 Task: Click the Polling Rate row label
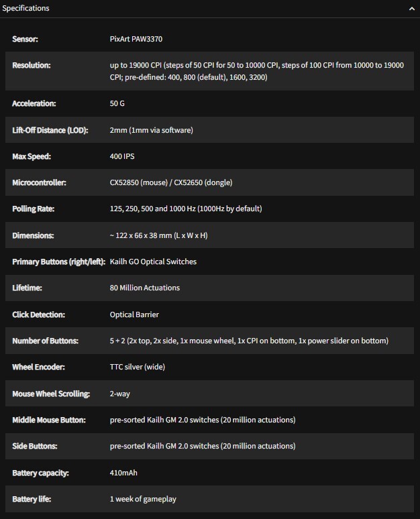33,209
